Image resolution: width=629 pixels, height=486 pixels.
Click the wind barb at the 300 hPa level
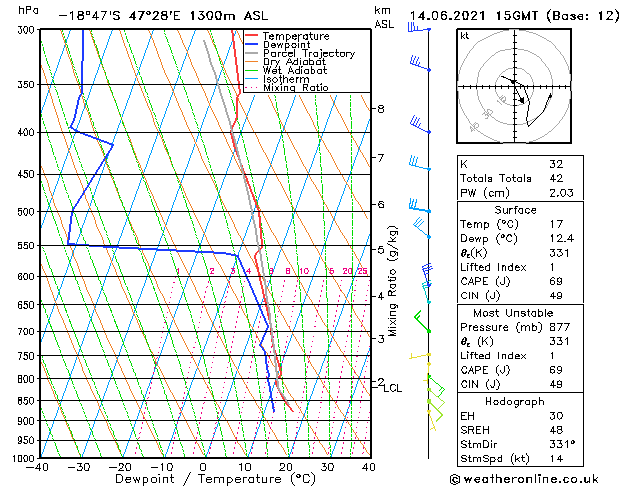(x=418, y=28)
